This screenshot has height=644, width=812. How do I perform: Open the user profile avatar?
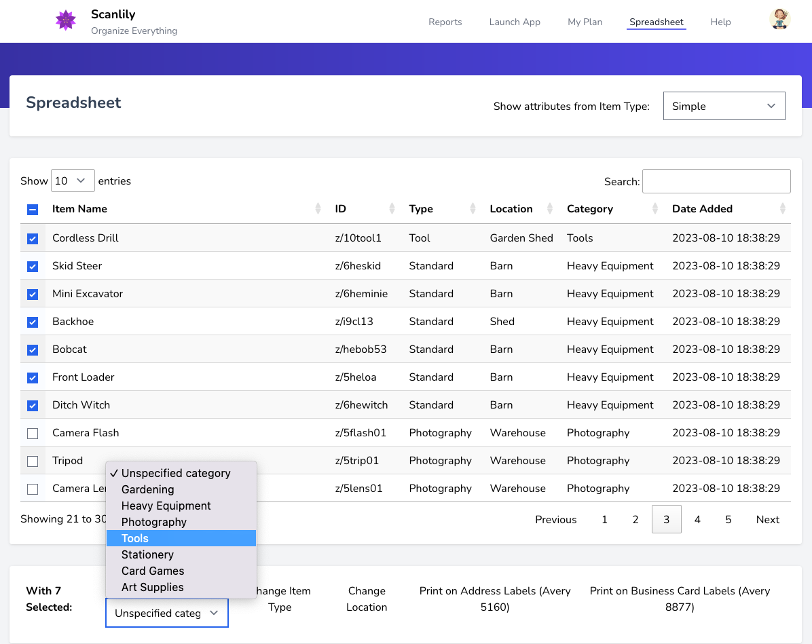pos(779,19)
